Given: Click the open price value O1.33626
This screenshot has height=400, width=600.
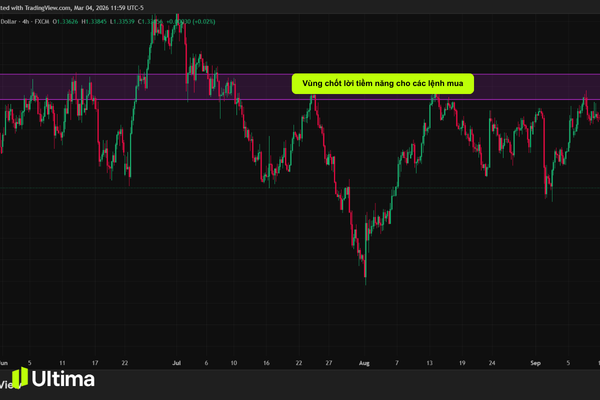Looking at the screenshot, I should tap(65, 22).
